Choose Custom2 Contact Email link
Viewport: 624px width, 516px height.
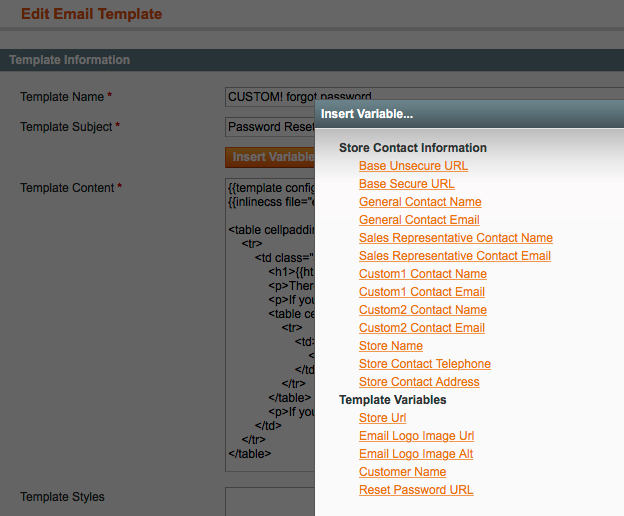click(422, 327)
